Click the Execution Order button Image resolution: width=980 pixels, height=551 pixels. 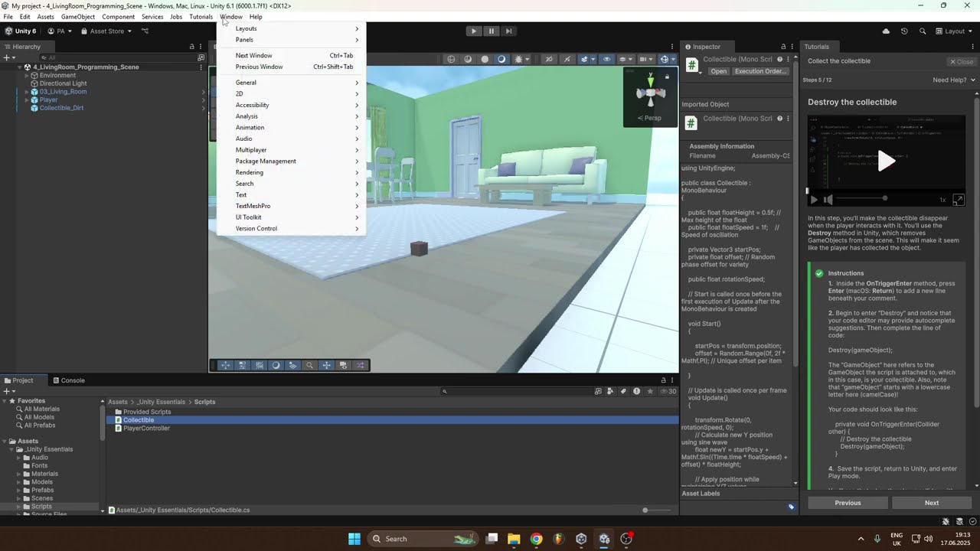click(760, 71)
